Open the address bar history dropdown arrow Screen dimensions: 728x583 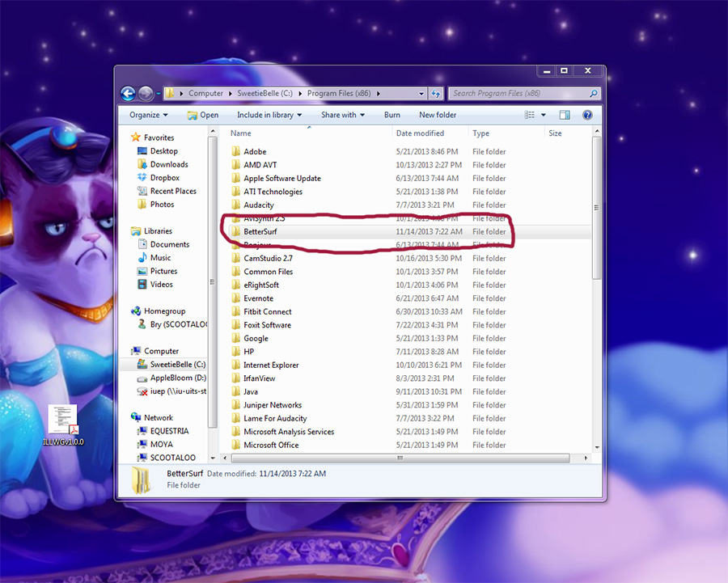421,93
